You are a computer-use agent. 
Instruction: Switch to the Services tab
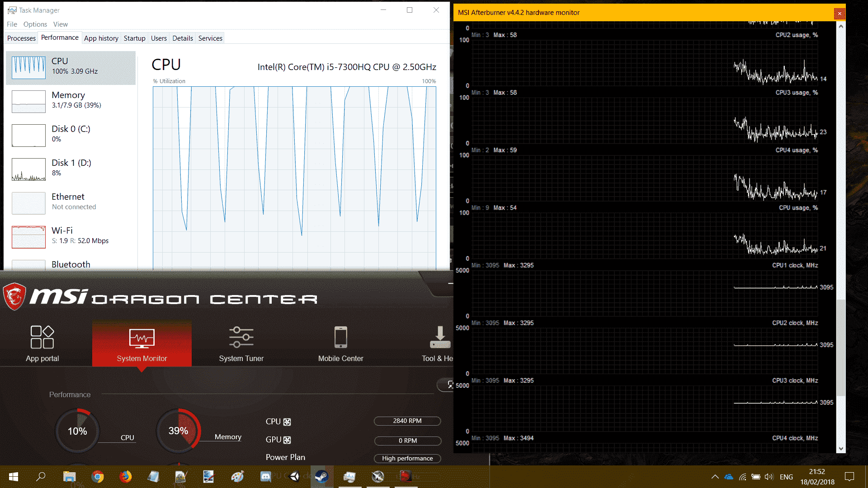point(210,38)
